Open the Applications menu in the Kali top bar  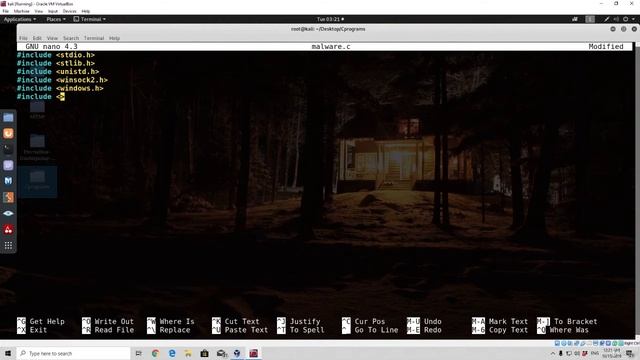20,19
